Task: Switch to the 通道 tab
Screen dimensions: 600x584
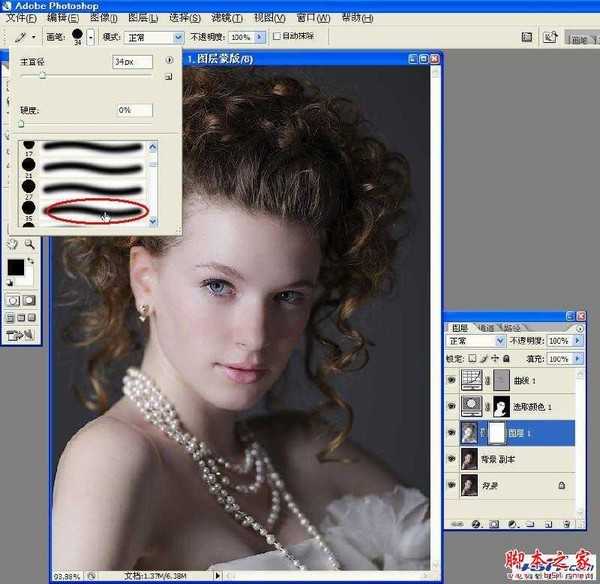Action: pos(484,327)
